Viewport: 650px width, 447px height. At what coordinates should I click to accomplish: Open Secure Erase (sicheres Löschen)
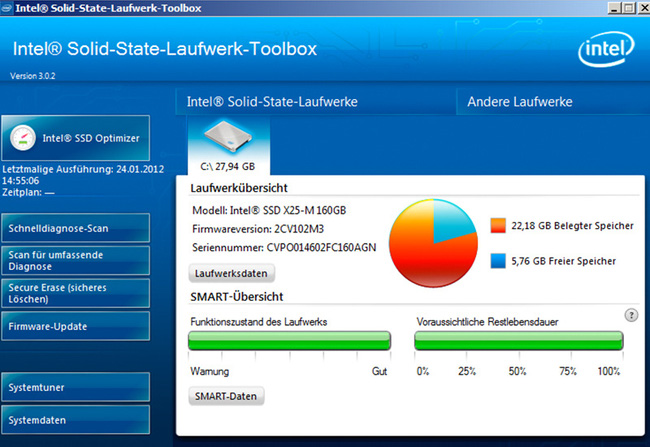point(75,293)
